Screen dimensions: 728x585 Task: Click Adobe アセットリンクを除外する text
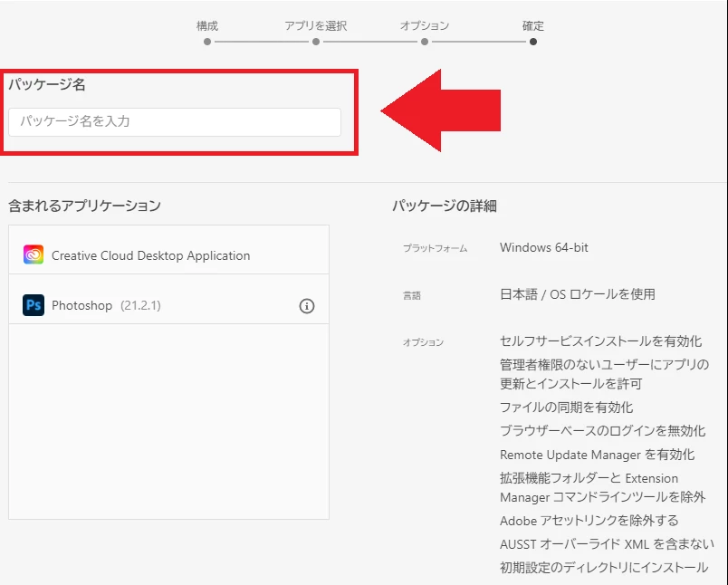pyautogui.click(x=589, y=521)
